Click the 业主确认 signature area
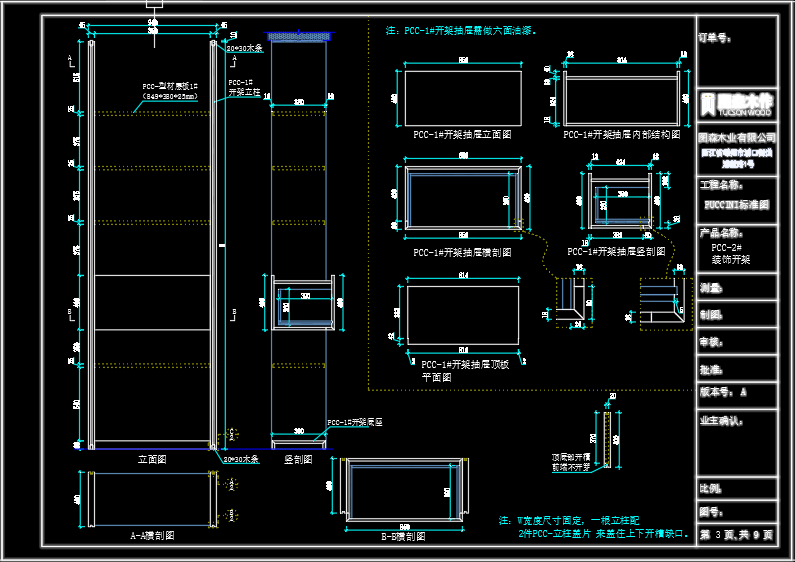This screenshot has height=562, width=795. tap(737, 442)
